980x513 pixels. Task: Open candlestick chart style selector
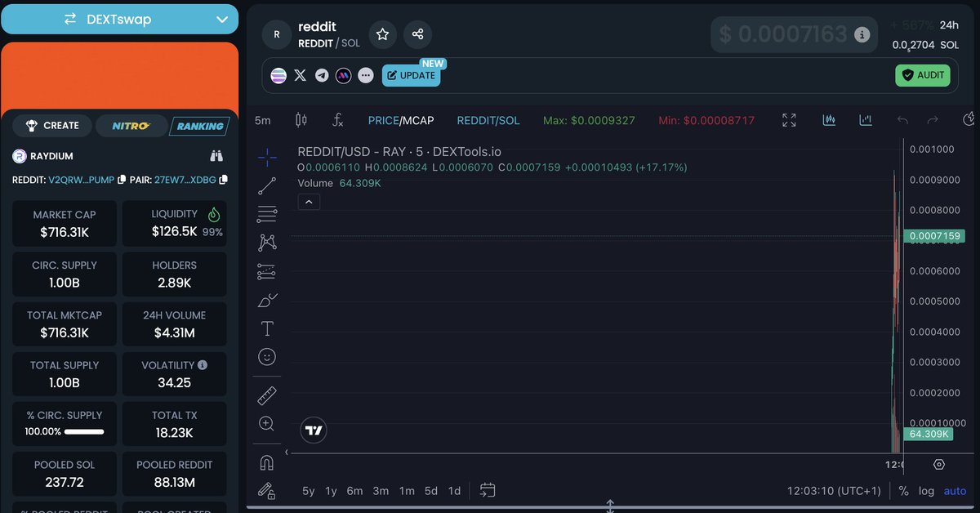click(301, 120)
